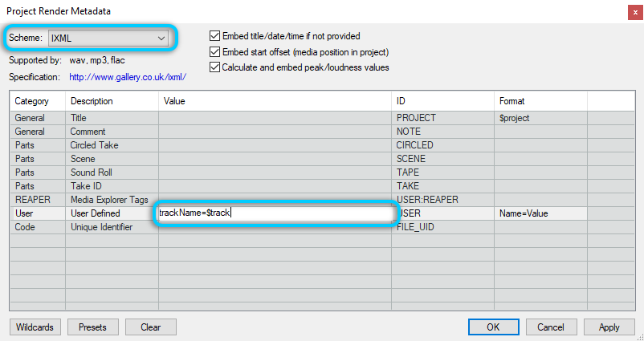Toggle Embed title/date/time if not provided
Screen dimensions: 644x341
coord(214,36)
